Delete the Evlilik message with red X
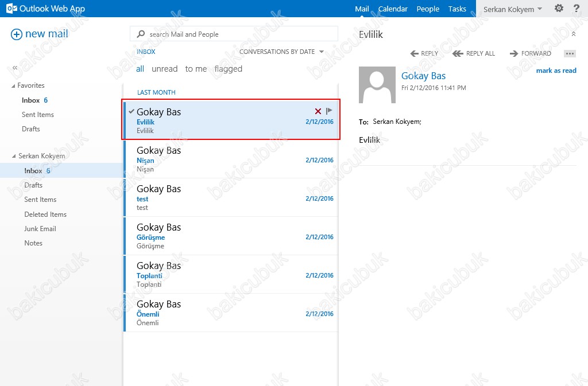Viewport: 588px width, 386px height. pos(318,111)
